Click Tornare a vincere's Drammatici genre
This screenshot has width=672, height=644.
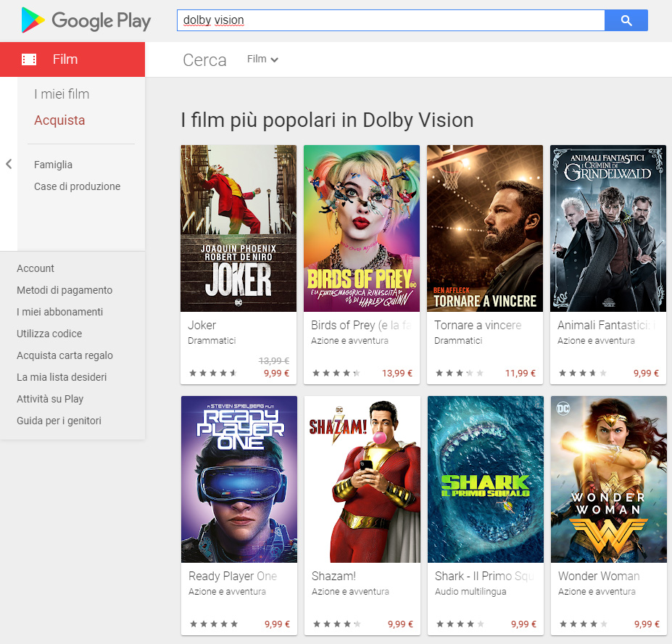pyautogui.click(x=458, y=340)
